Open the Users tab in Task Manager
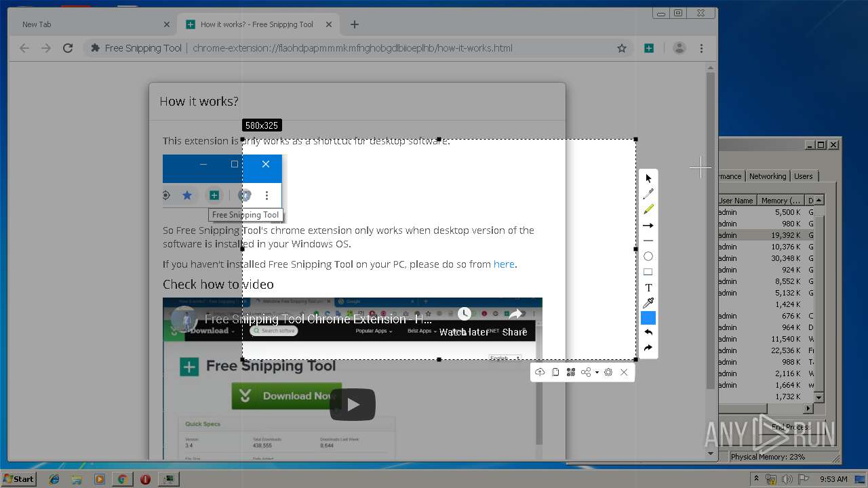This screenshot has width=868, height=488. [804, 176]
